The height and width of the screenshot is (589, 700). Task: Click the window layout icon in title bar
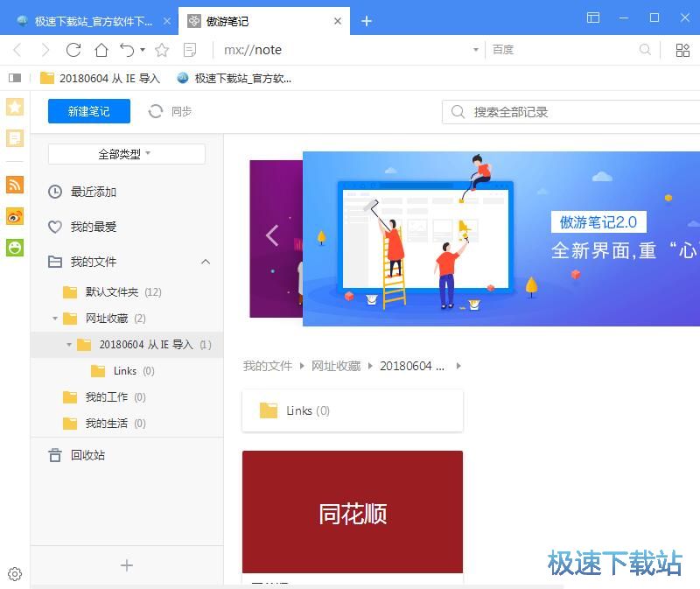click(x=593, y=18)
